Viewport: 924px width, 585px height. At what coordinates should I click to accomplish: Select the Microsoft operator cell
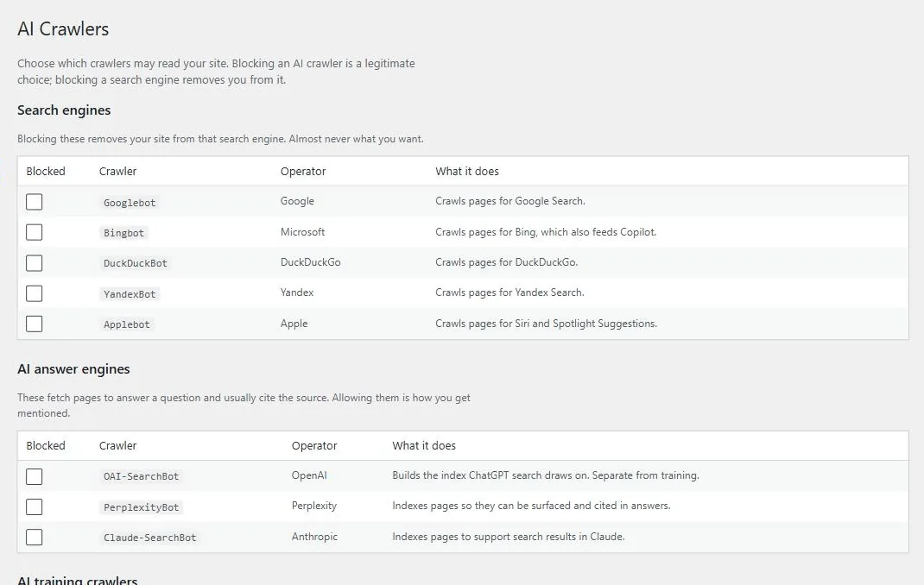pyautogui.click(x=302, y=232)
